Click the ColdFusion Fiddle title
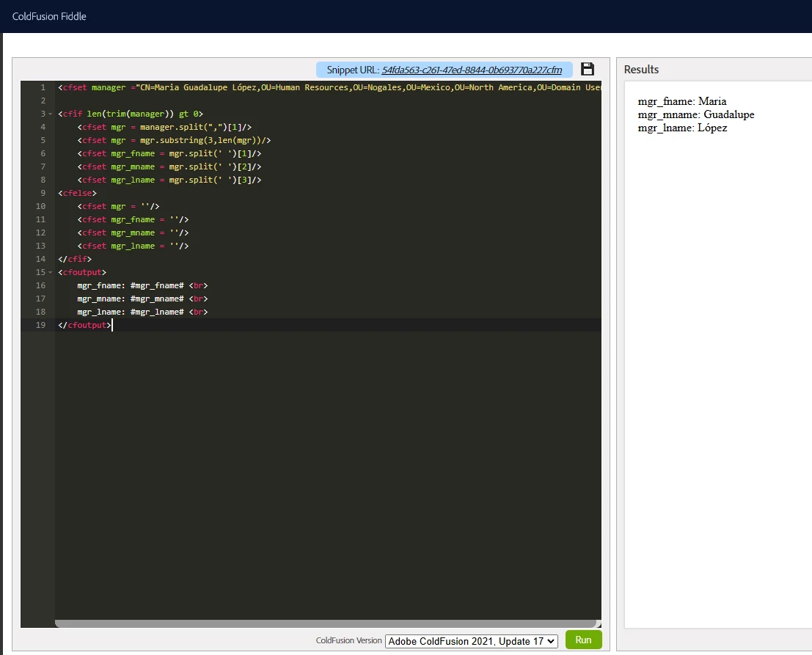 [x=49, y=17]
